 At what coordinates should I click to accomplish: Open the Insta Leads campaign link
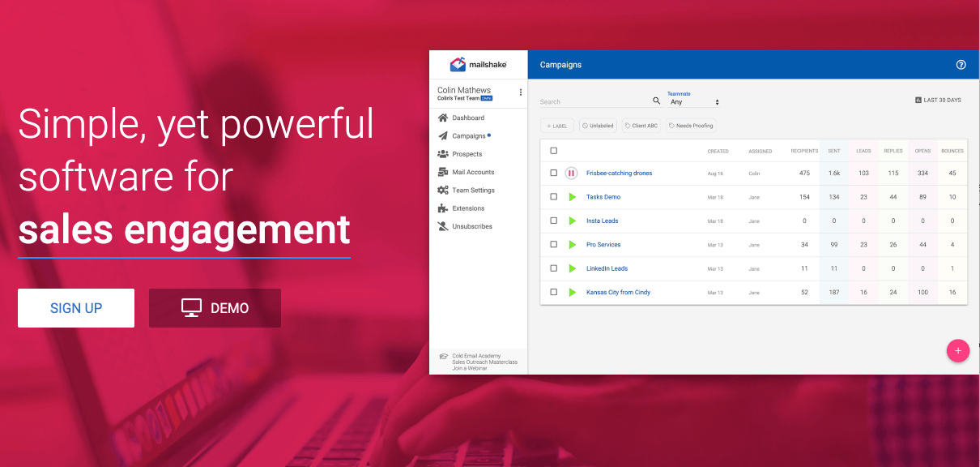click(x=602, y=221)
